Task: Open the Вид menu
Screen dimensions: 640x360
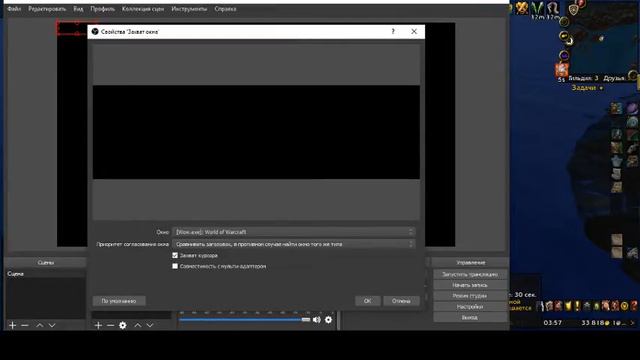Action: tap(78, 9)
